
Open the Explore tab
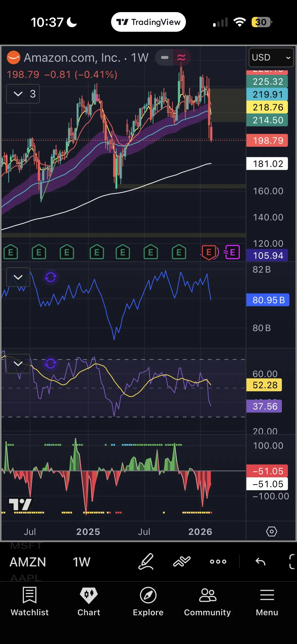pyautogui.click(x=148, y=602)
